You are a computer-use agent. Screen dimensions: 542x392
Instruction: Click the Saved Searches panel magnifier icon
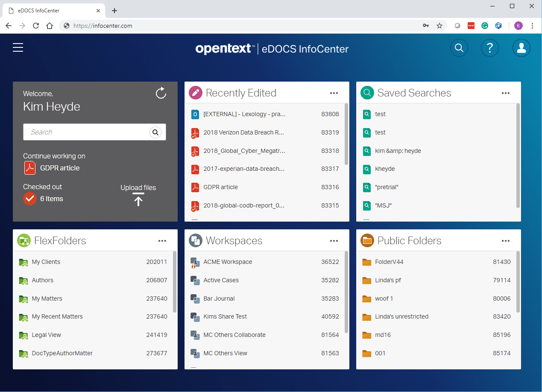tap(367, 92)
